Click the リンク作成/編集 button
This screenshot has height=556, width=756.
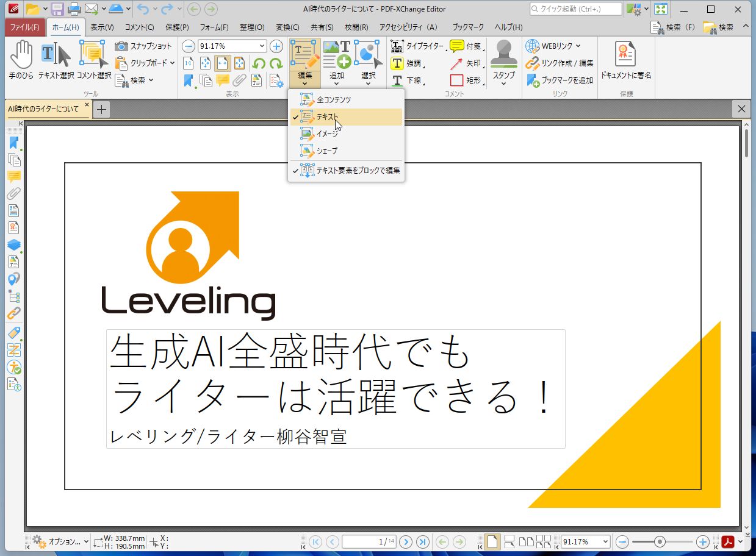pos(566,63)
